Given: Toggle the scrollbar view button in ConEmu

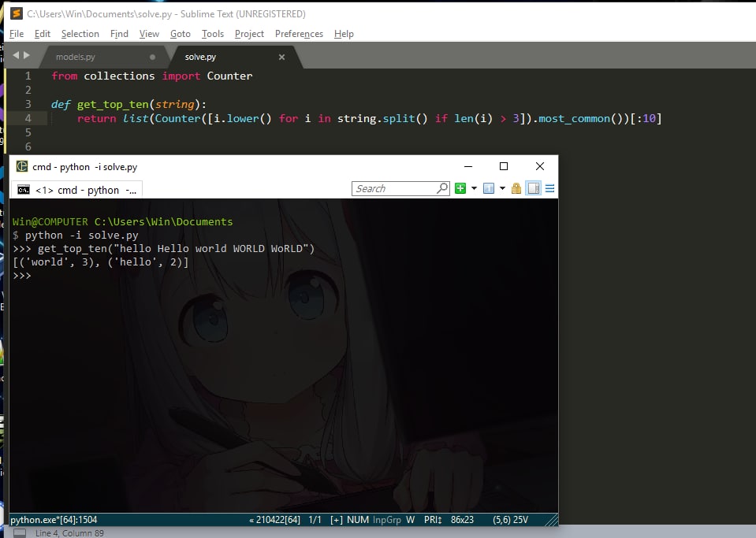Looking at the screenshot, I should (x=533, y=188).
